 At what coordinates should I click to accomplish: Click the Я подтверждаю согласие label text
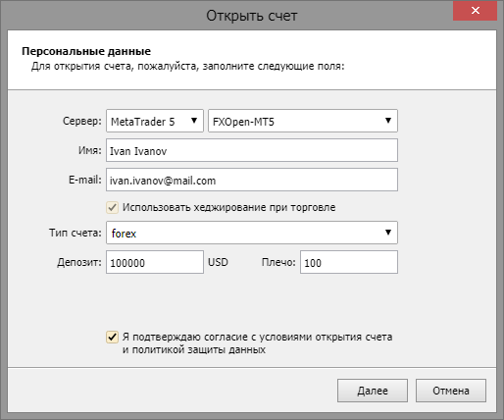point(257,343)
